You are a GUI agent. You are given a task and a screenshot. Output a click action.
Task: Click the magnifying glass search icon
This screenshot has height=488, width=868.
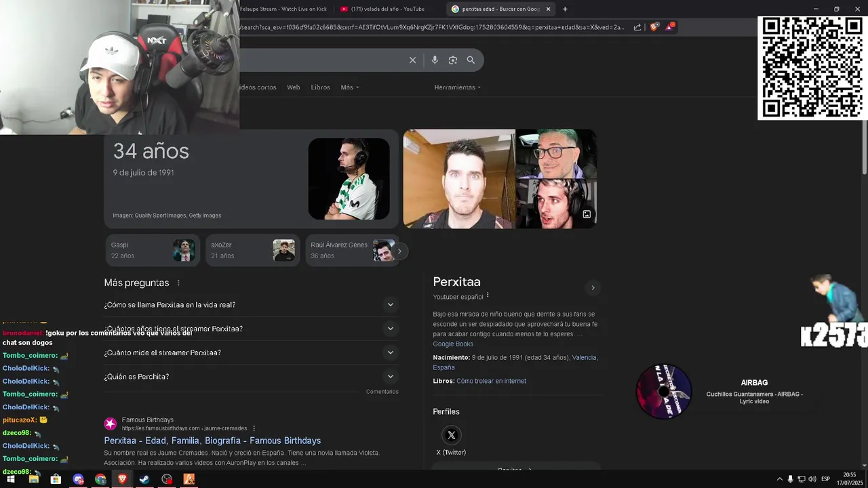coord(471,60)
